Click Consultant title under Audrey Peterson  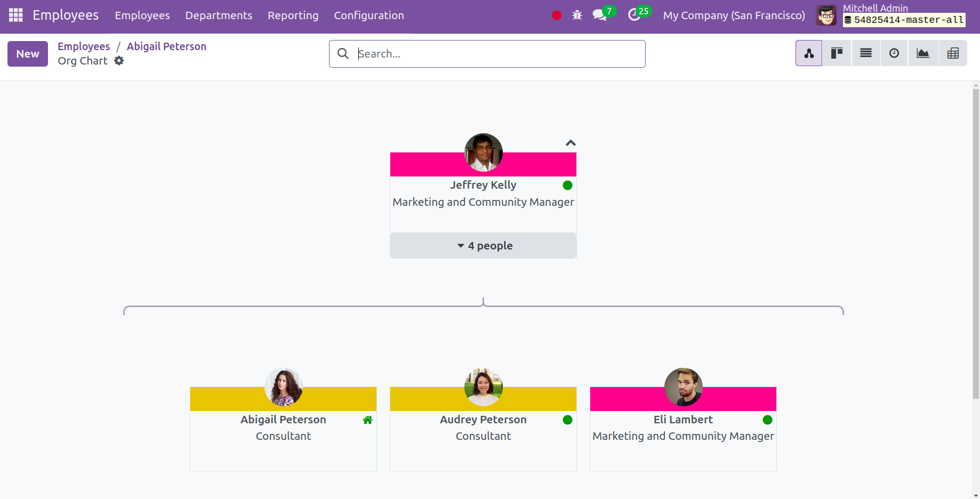click(x=483, y=436)
